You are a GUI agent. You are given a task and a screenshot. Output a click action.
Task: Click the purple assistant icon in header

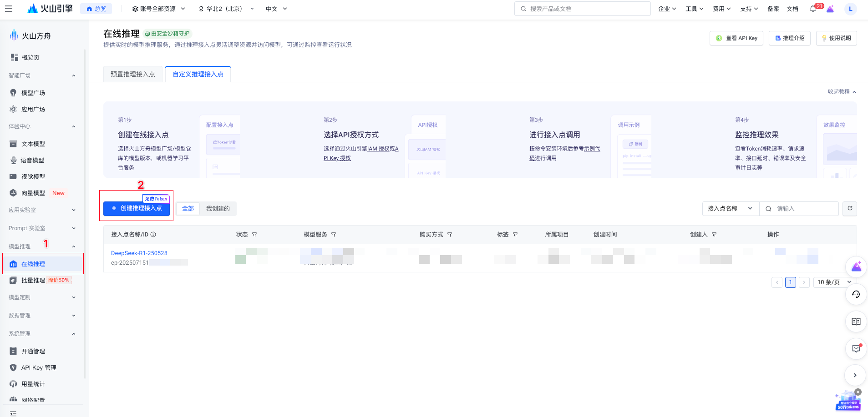click(830, 9)
